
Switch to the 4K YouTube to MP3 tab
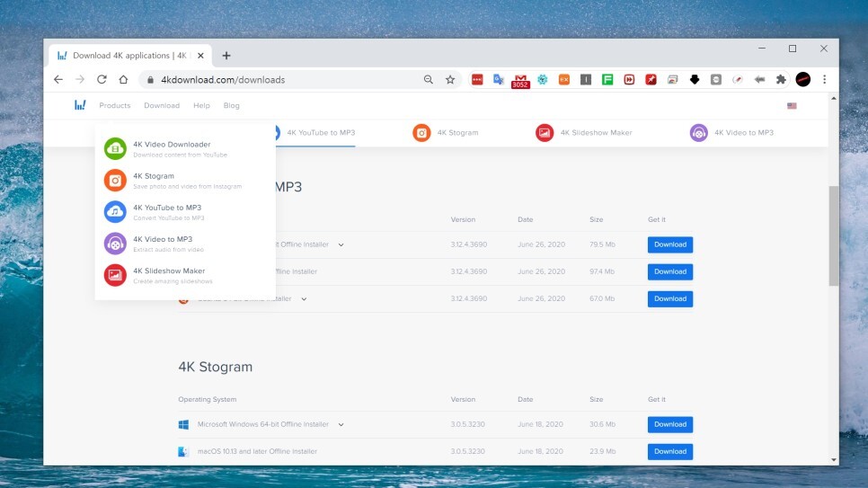coord(321,133)
